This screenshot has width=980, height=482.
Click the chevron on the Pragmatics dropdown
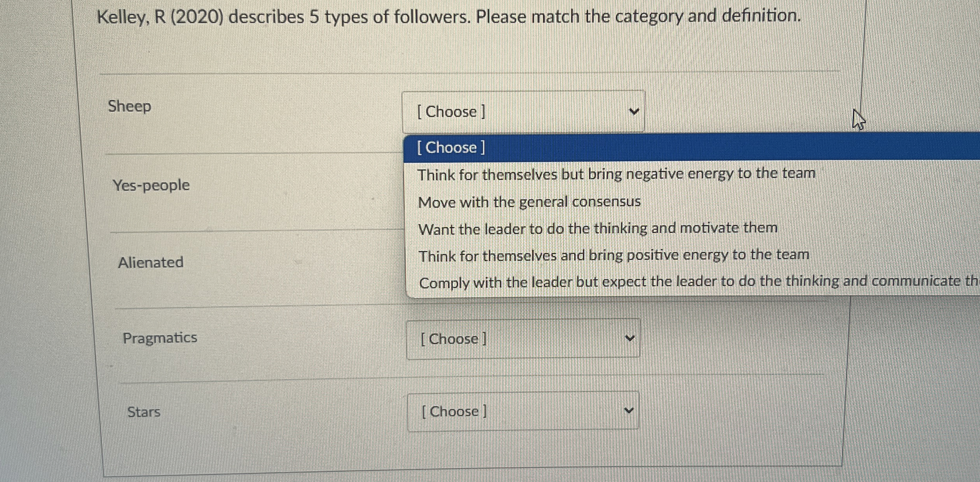[x=629, y=338]
